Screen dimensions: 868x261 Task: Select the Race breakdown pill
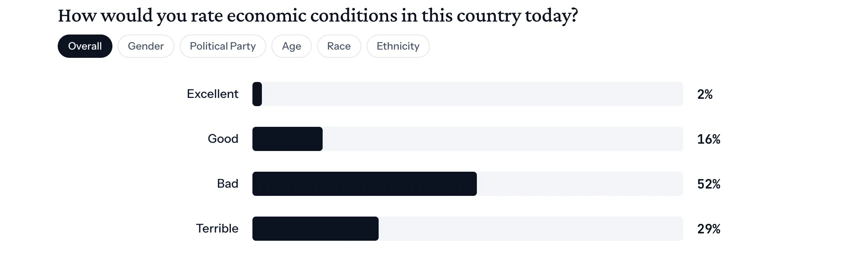tap(339, 46)
